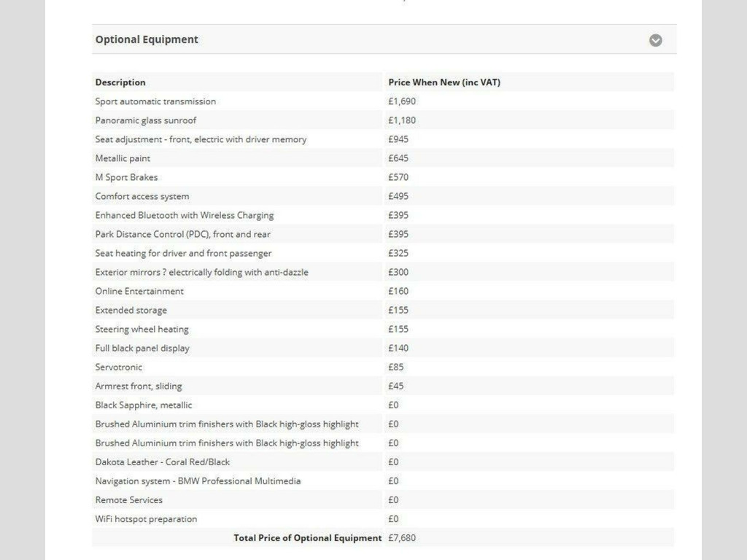This screenshot has height=560, width=747.
Task: Select the Price When New column header
Action: [x=444, y=82]
